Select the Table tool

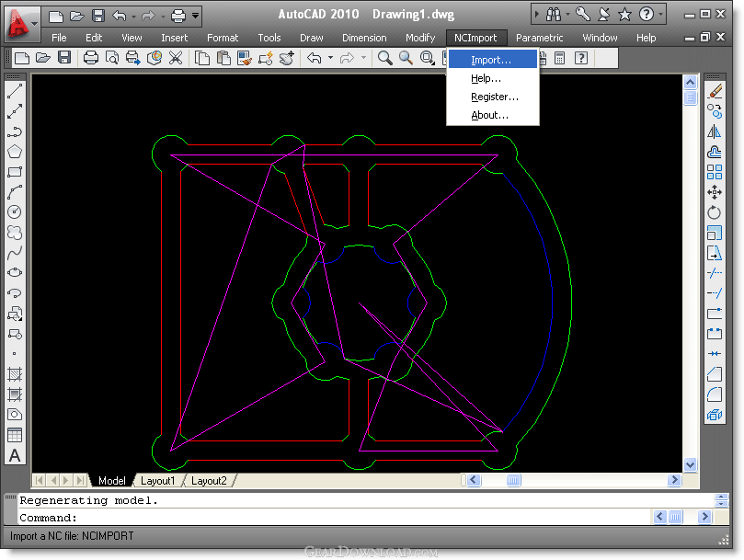(14, 435)
